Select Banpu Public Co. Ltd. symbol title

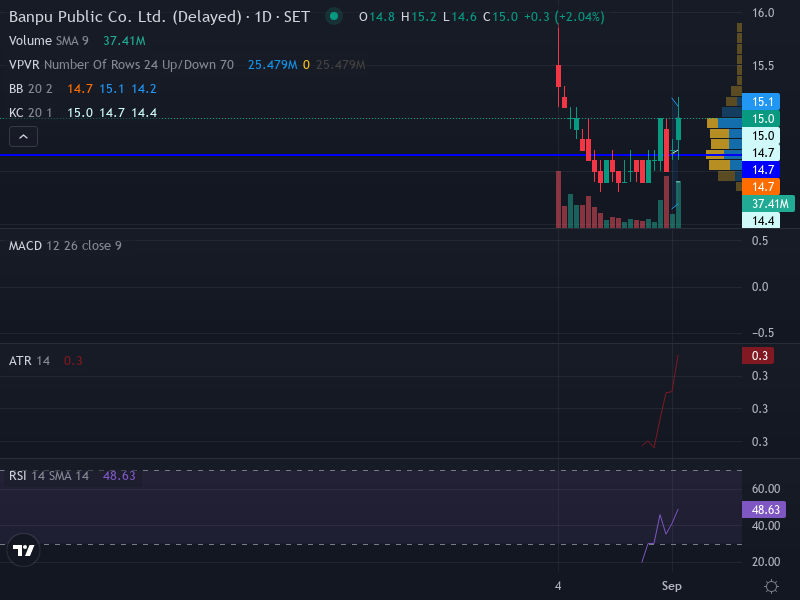(x=159, y=17)
